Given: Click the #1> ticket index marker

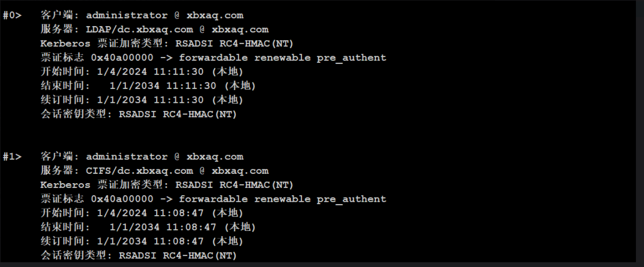Looking at the screenshot, I should [12, 157].
